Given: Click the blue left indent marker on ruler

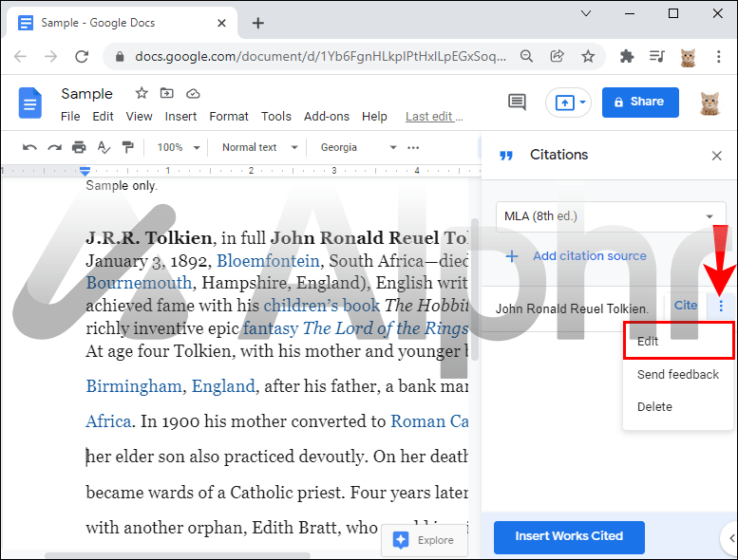Looking at the screenshot, I should coord(85,170).
